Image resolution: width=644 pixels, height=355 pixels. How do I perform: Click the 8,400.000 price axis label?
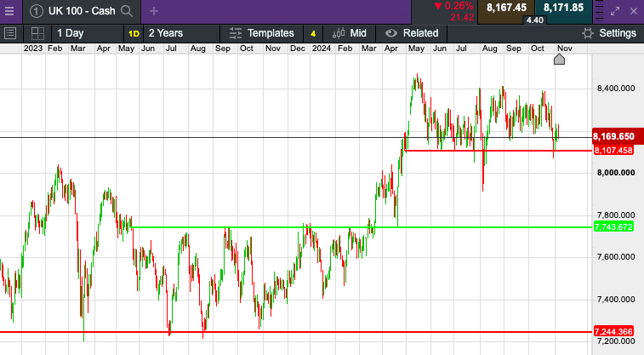tap(616, 89)
